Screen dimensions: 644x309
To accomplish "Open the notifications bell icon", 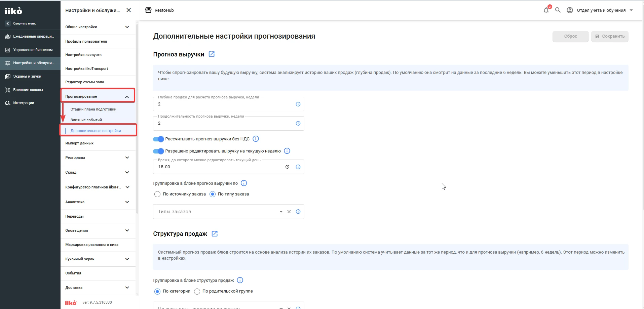I will [546, 10].
